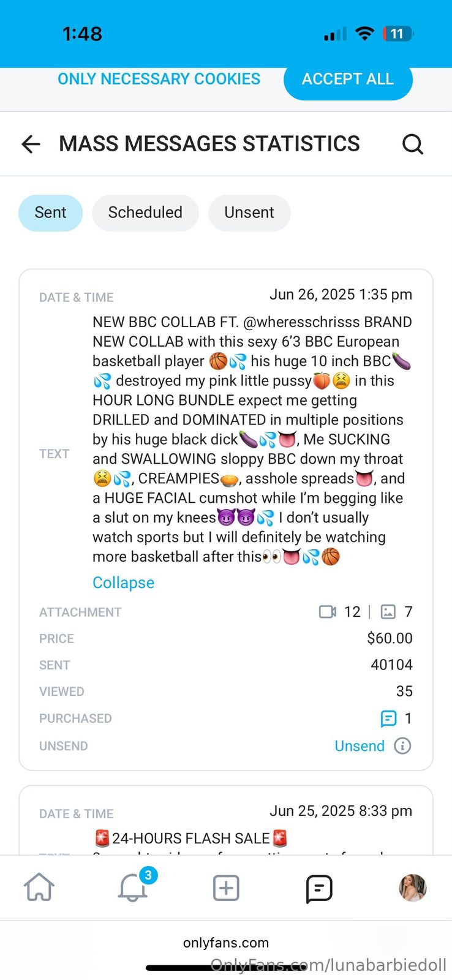The width and height of the screenshot is (452, 980).
Task: Go to the Home feed icon
Action: 39,888
